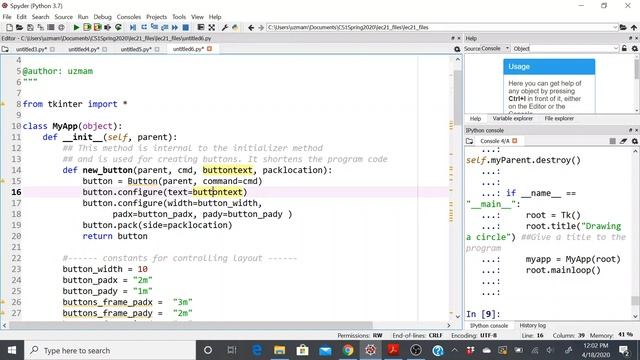640x360 pixels.
Task: Undock the IPython console pane
Action: point(631,130)
